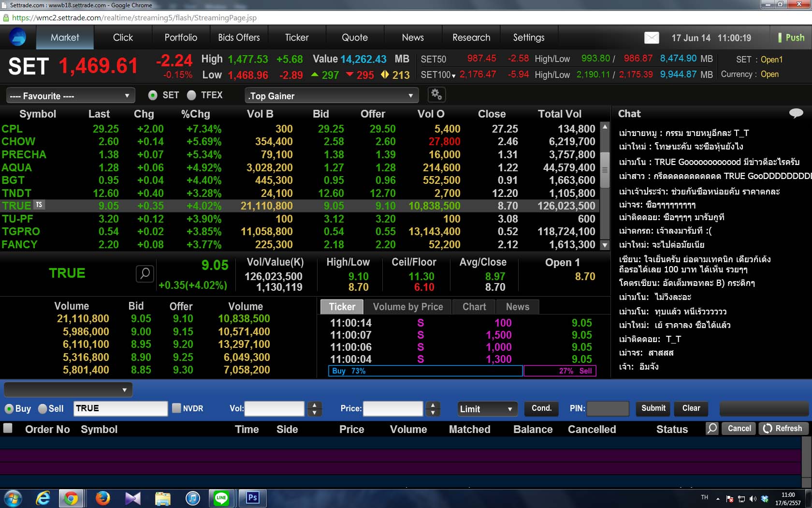Open Firefox from the taskbar
The height and width of the screenshot is (508, 812).
102,498
